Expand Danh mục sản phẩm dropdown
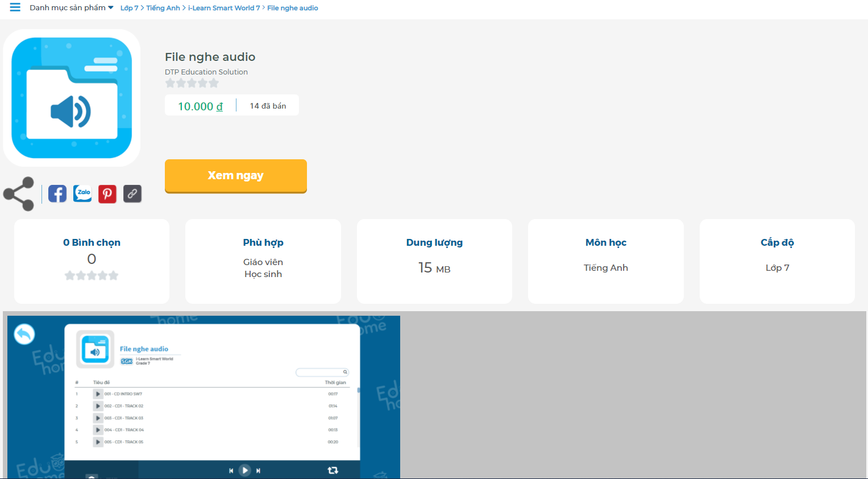This screenshot has height=479, width=868. coord(72,8)
